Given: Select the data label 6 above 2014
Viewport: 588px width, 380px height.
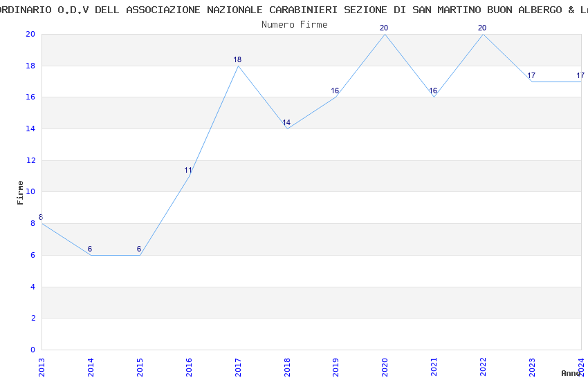Looking at the screenshot, I should point(90,249).
